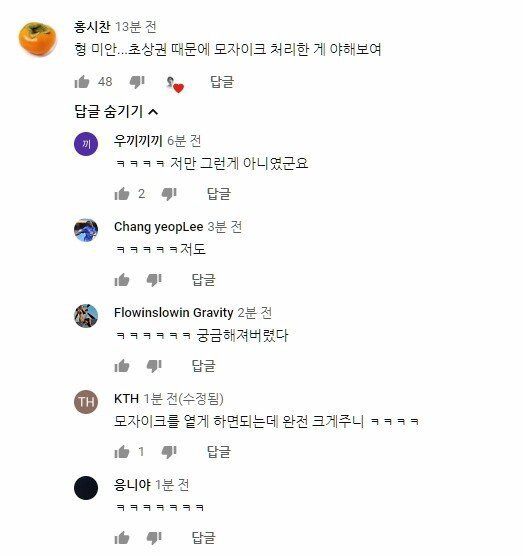Like Flowinslowin Gravity's reply

(x=122, y=366)
